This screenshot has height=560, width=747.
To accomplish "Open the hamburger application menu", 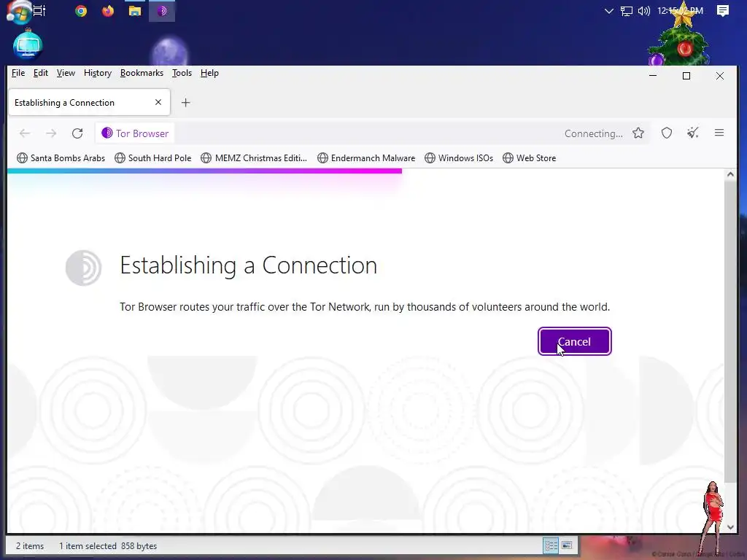I will coord(719,133).
